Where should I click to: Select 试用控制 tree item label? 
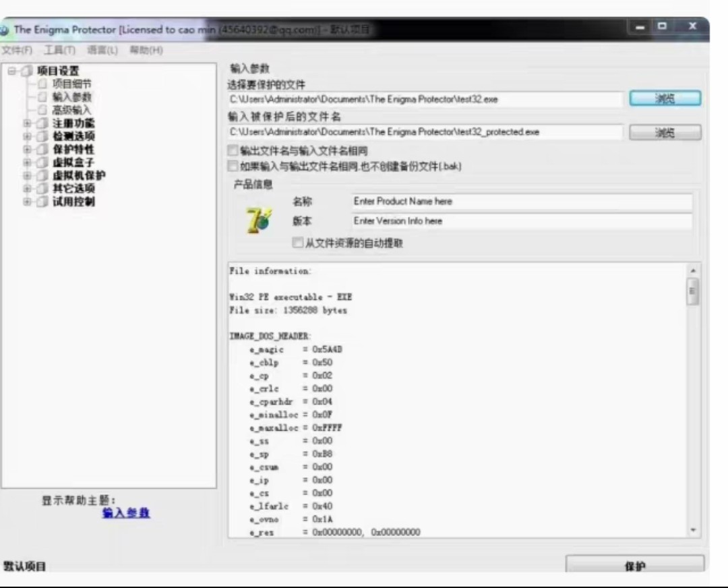click(73, 202)
